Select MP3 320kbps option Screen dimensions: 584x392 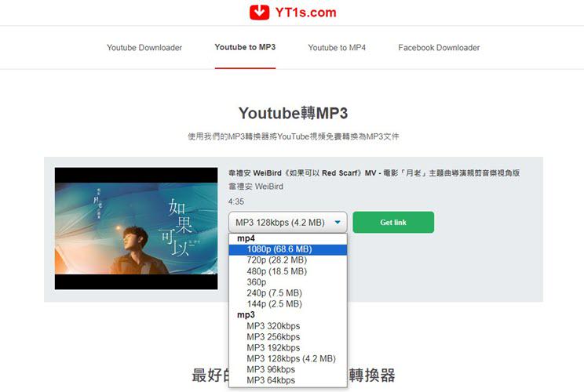[x=288, y=326]
